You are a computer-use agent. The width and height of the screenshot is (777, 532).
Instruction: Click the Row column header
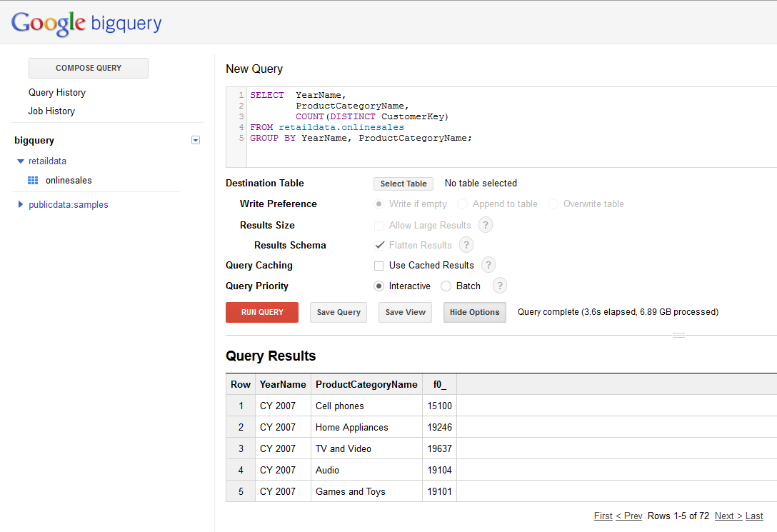coord(241,384)
